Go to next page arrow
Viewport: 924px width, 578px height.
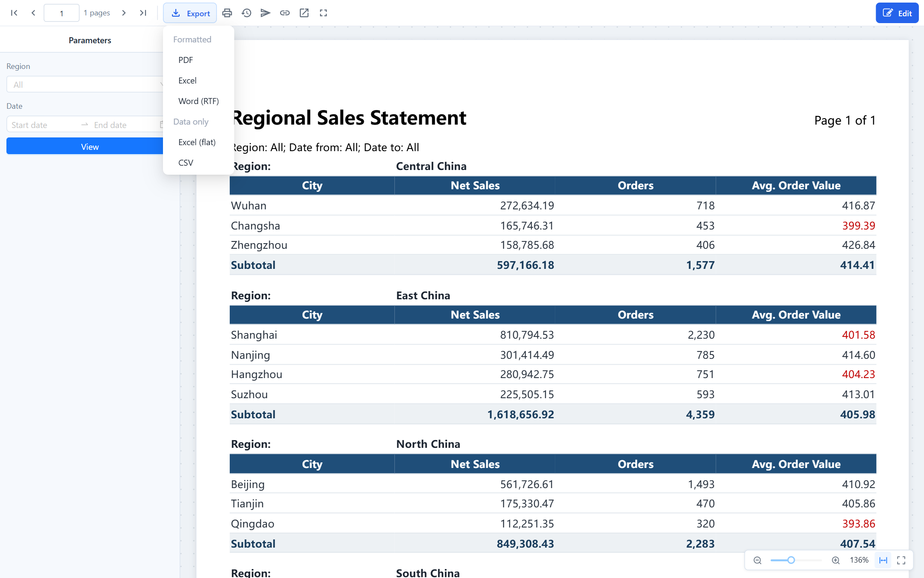pos(124,13)
